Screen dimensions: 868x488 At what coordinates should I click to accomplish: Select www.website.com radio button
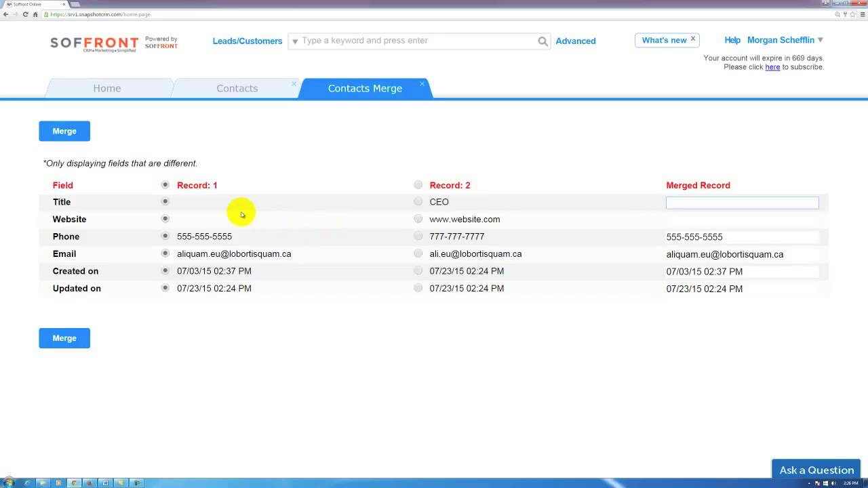pos(418,218)
